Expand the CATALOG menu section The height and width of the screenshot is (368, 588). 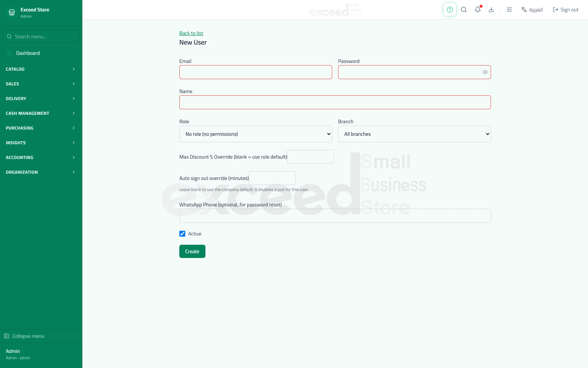pyautogui.click(x=40, y=69)
